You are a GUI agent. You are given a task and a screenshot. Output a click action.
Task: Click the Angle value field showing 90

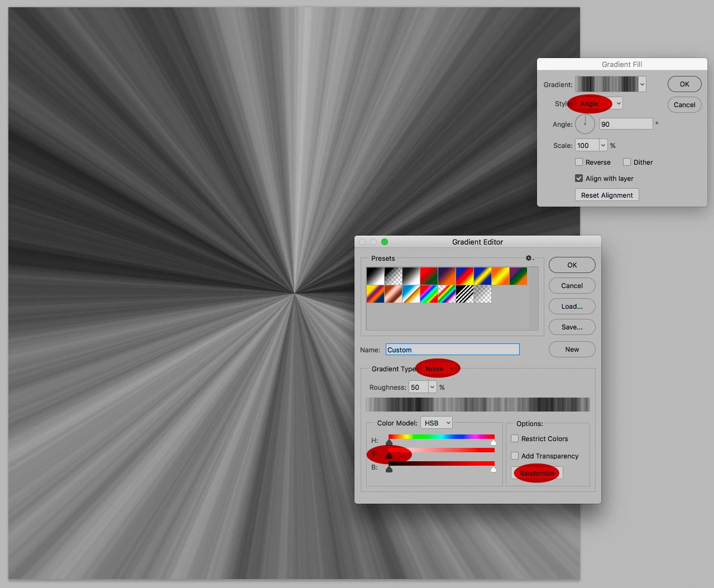click(626, 124)
